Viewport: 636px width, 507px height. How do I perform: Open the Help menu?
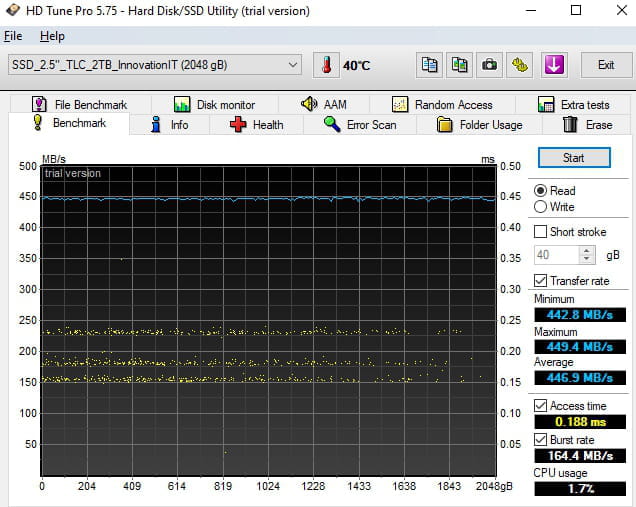[52, 36]
